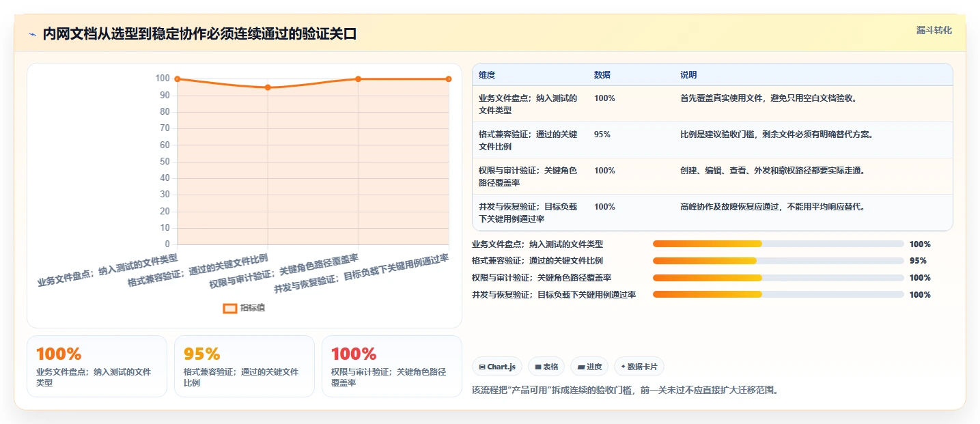Click the 并发与恢复验证 progress bar
Viewport: 980px width, 424px height.
(779, 294)
